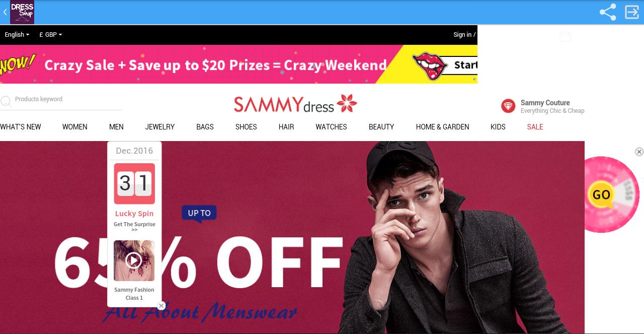Go back using the Dress Shop arrow

click(x=5, y=12)
